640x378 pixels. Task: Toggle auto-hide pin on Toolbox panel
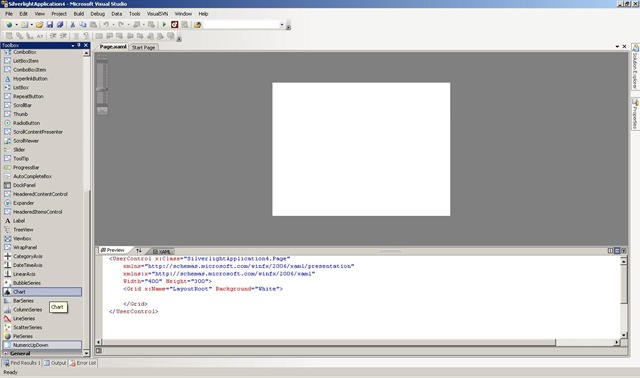click(x=79, y=45)
